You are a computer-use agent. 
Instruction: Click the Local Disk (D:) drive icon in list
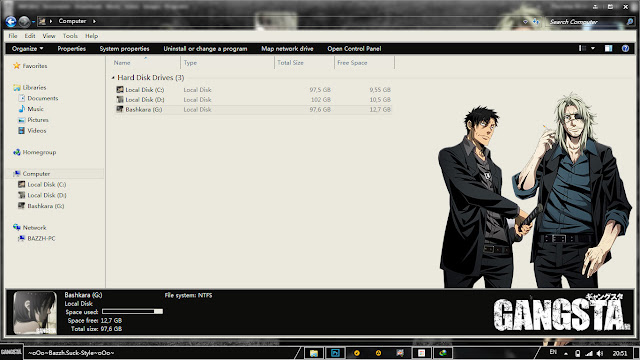[x=120, y=99]
